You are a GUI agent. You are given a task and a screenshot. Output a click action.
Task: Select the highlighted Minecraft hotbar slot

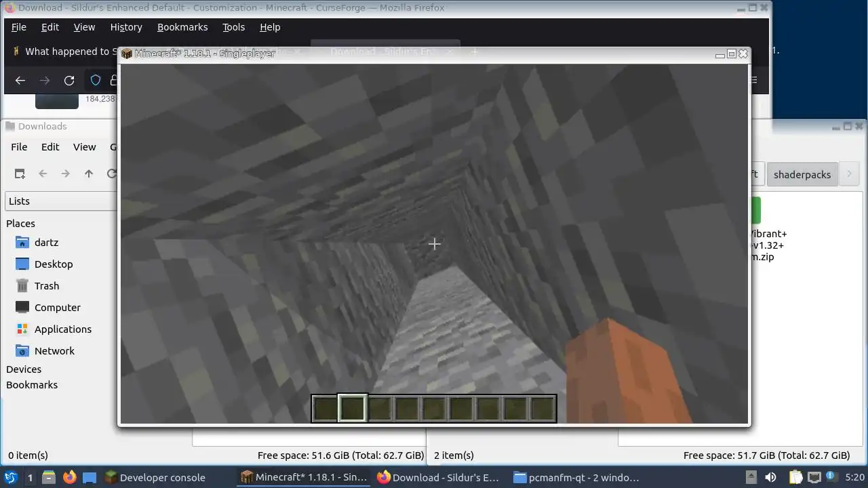click(353, 409)
